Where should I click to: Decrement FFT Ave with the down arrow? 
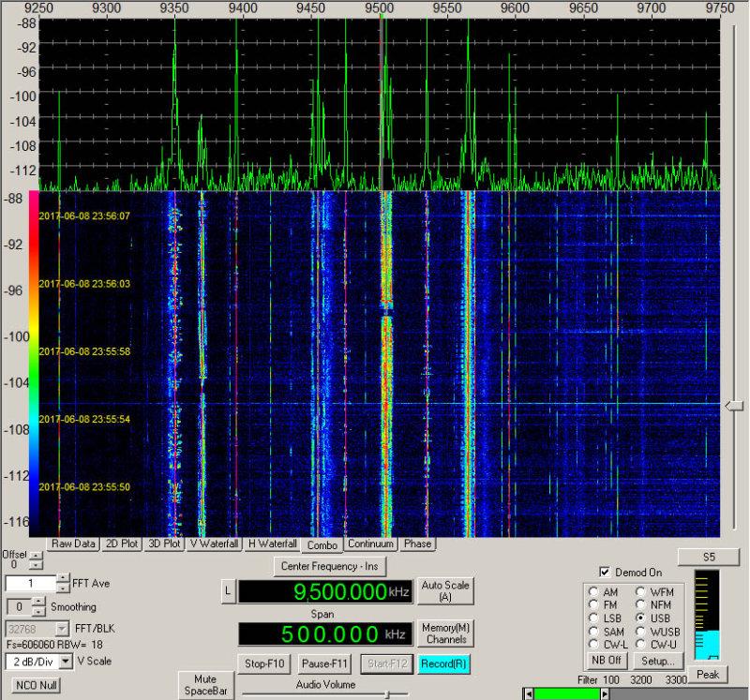(63, 588)
